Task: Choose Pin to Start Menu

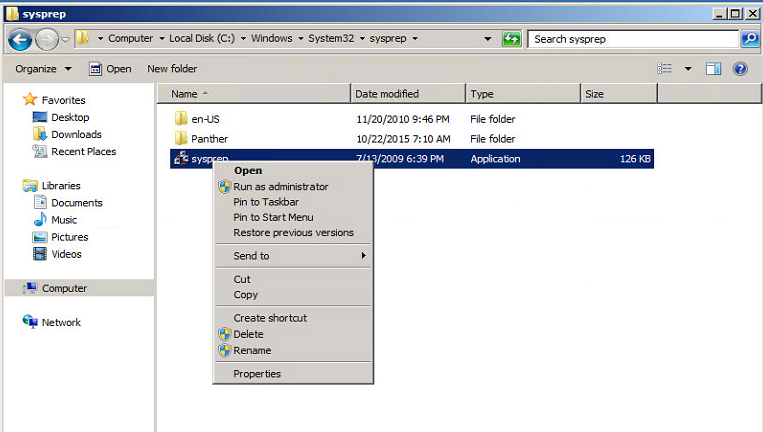Action: point(293,217)
